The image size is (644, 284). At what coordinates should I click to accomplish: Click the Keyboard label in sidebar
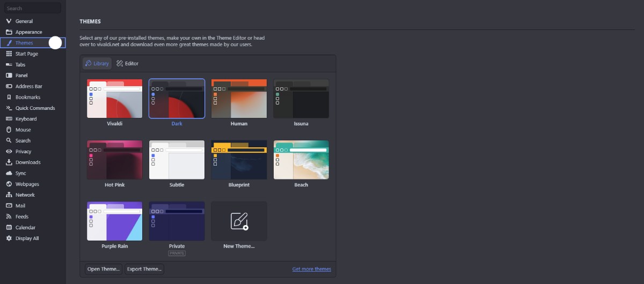(x=26, y=119)
